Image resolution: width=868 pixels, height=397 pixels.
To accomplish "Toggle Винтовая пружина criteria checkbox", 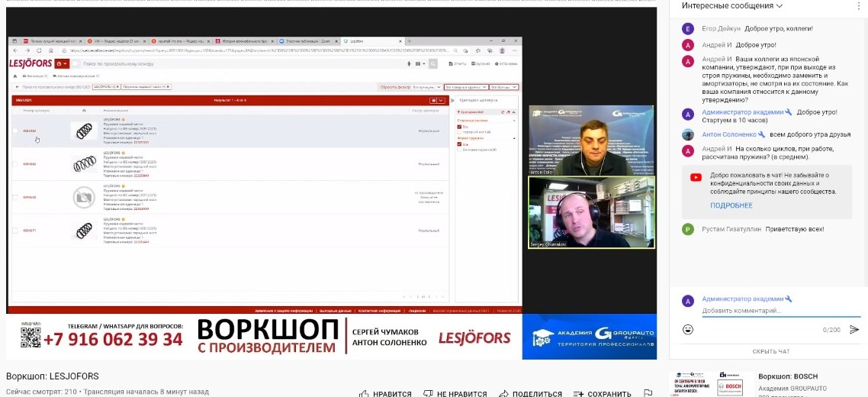I will tap(459, 150).
